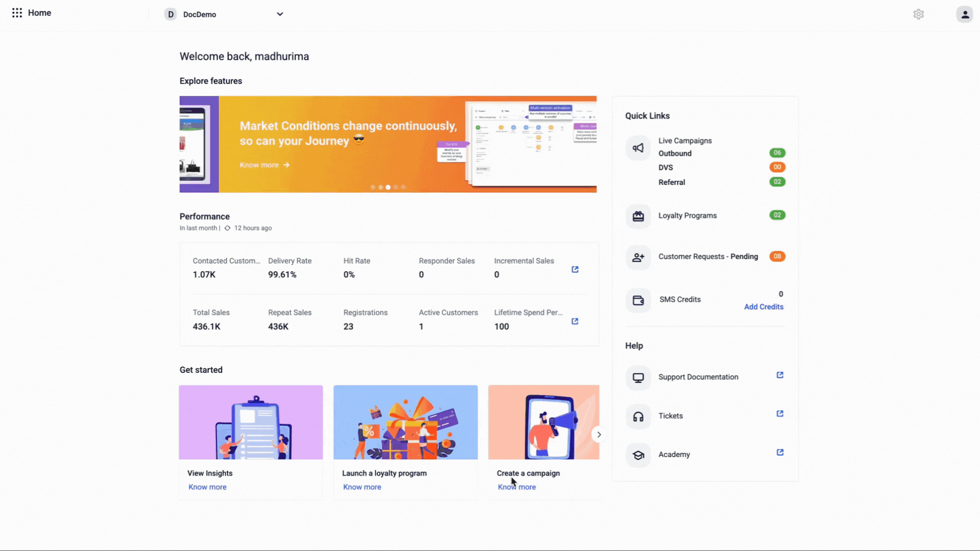
Task: Click the Launch a loyalty program image
Action: pyautogui.click(x=405, y=422)
